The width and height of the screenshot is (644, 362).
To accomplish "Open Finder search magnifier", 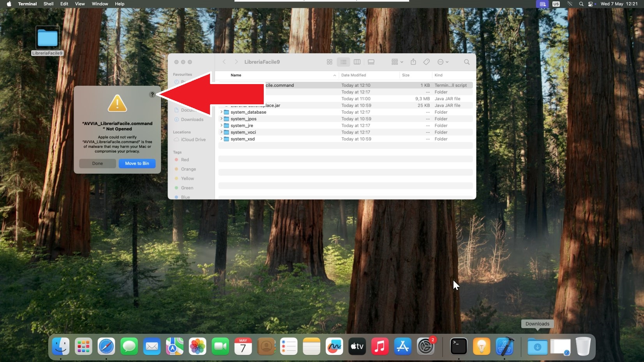I will click(466, 62).
